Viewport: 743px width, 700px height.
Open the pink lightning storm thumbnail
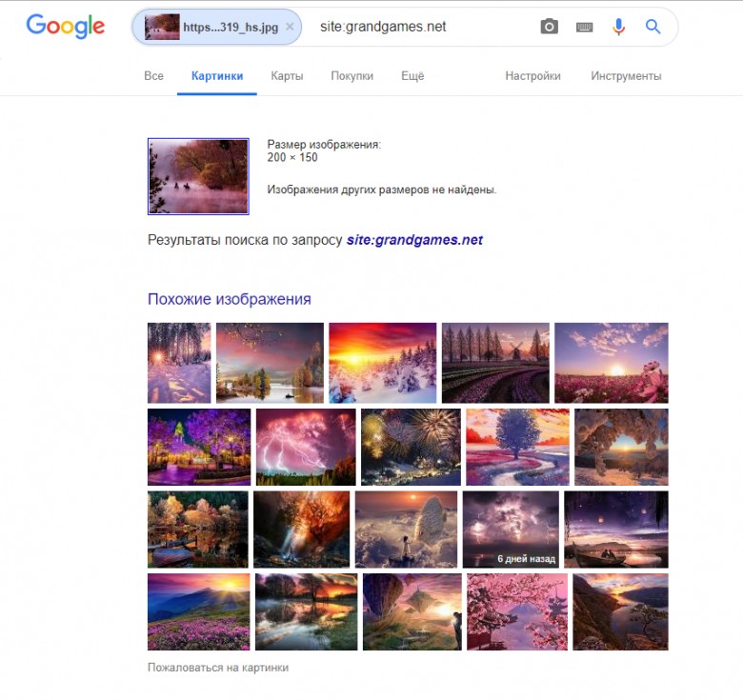306,447
